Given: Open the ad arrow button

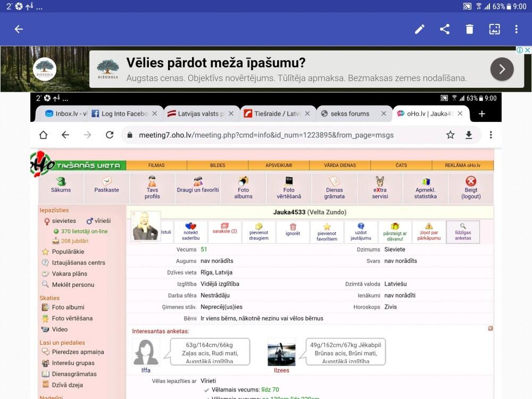Looking at the screenshot, I should click(502, 69).
